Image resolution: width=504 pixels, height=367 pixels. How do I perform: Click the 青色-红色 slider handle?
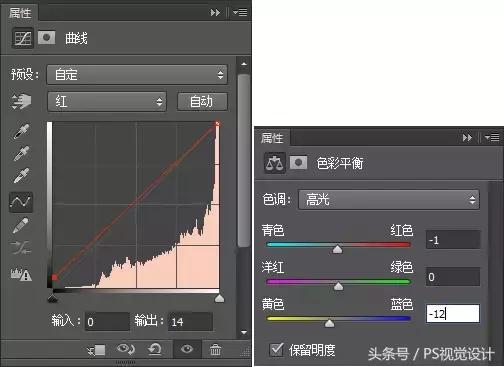[337, 249]
